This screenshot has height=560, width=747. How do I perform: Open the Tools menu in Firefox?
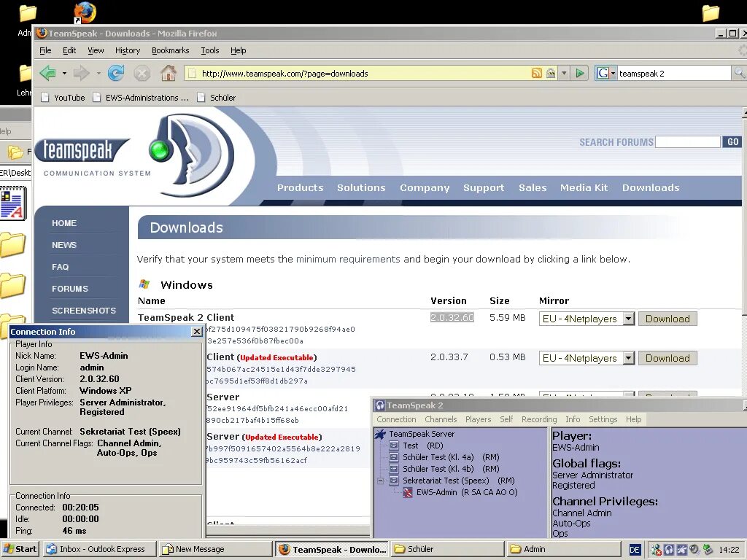click(x=209, y=50)
